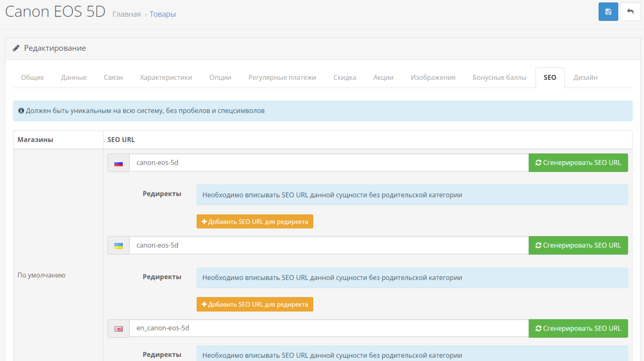The image size is (644, 361).
Task: Click the English flag language icon
Action: click(x=118, y=329)
